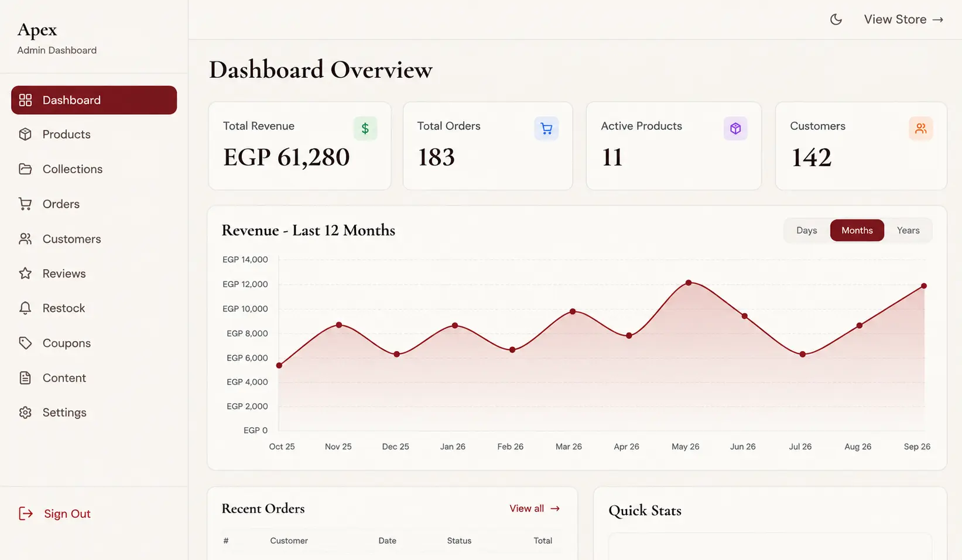Click the Sign Out door icon
Image resolution: width=962 pixels, height=560 pixels.
(26, 514)
